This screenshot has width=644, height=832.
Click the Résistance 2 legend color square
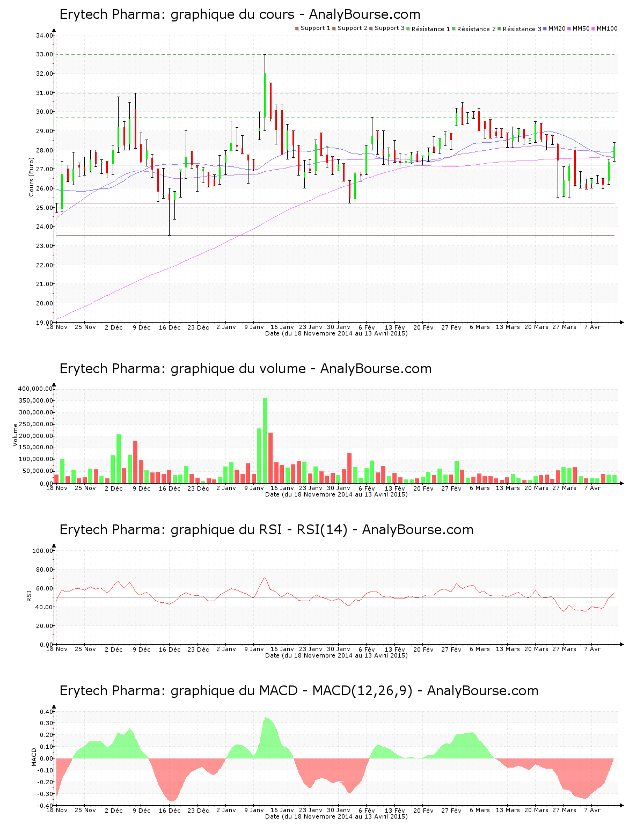tap(453, 28)
